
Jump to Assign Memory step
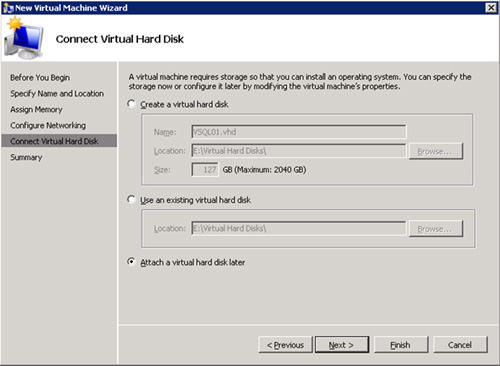36,110
